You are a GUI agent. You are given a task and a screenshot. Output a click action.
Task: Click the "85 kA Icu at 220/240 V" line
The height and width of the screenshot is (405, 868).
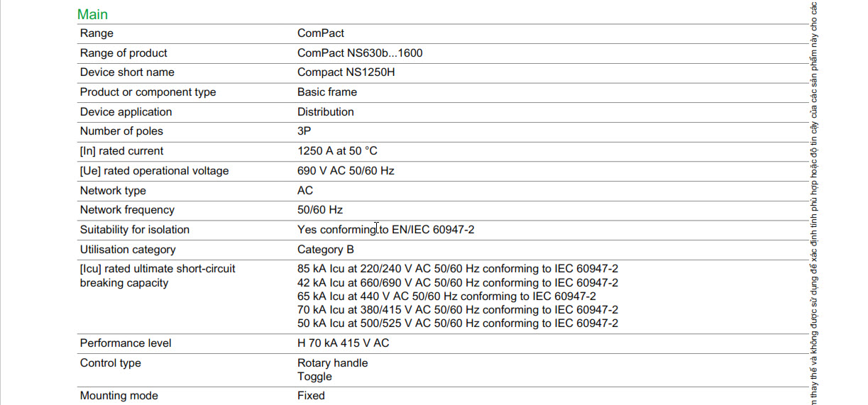click(458, 269)
